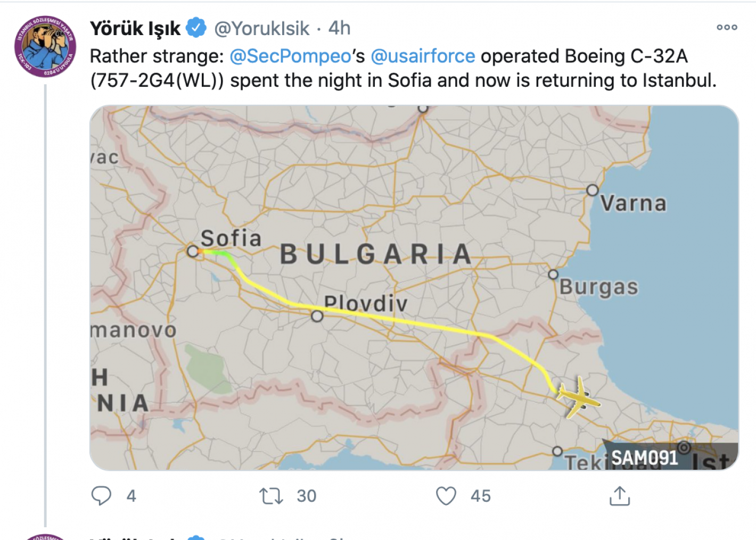Retweet this post via retweet icon
756x540 pixels.
coord(271,496)
